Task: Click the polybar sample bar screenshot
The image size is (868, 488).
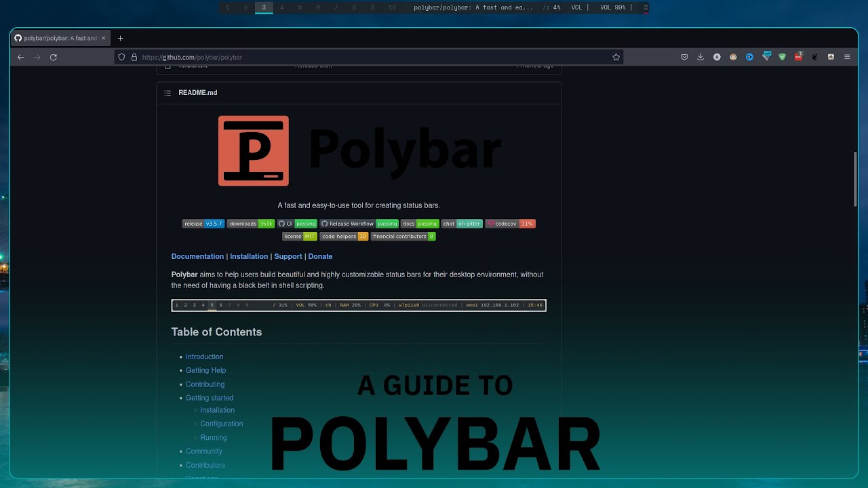Action: [x=359, y=305]
